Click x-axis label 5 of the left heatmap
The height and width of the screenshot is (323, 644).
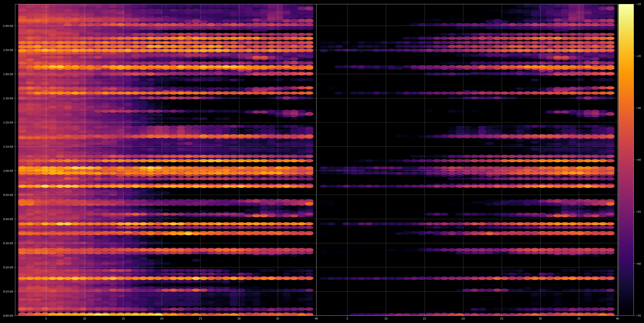(x=46, y=319)
